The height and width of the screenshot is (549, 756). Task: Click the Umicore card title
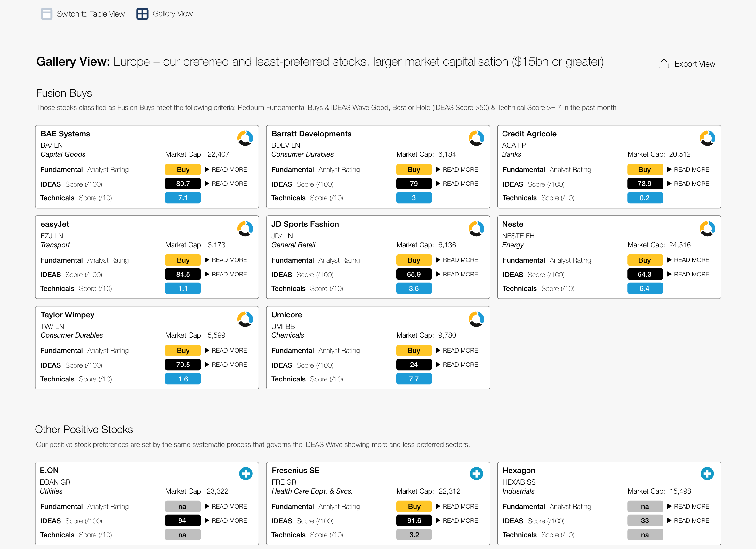point(287,315)
